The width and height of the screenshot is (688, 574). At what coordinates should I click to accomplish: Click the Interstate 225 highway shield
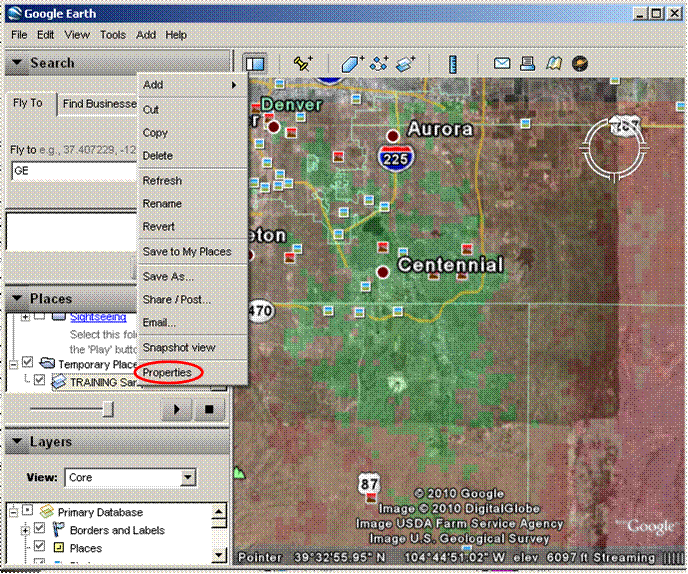click(x=396, y=158)
